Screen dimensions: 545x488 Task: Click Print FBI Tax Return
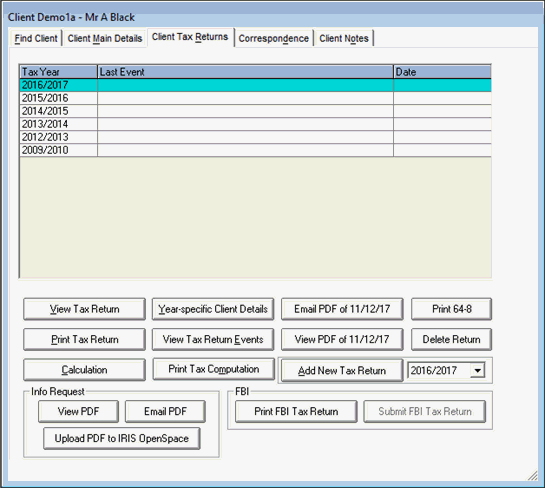(296, 412)
